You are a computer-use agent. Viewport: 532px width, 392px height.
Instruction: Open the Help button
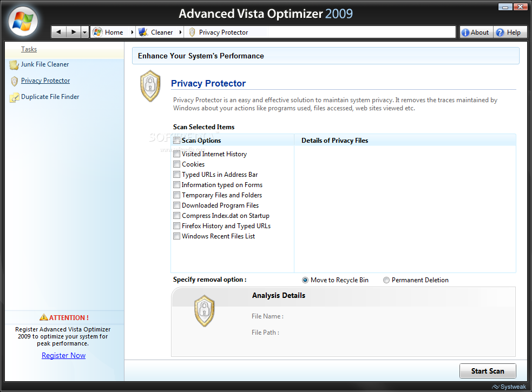510,32
